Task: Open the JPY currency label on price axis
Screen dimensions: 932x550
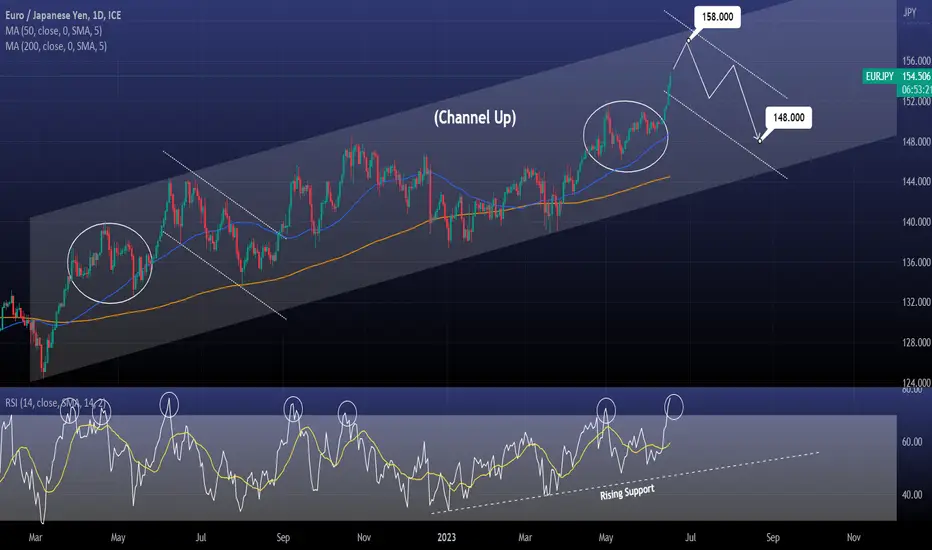Action: [909, 12]
